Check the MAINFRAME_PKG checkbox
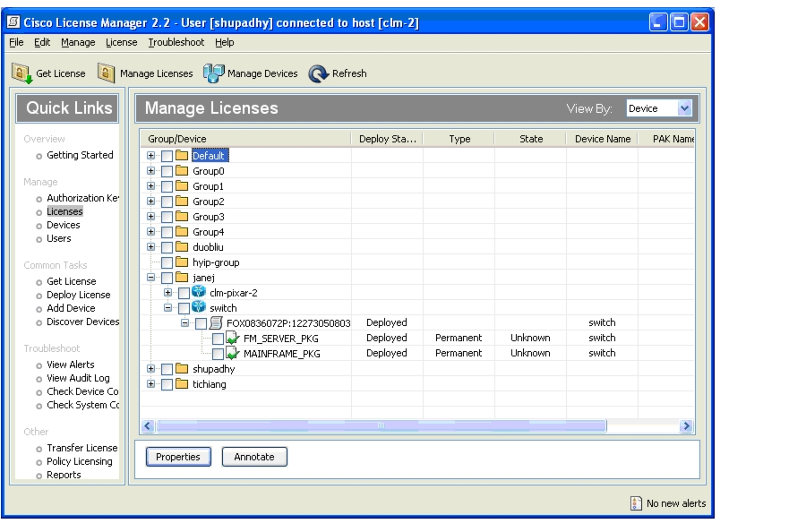The height and width of the screenshot is (532, 806). click(x=218, y=354)
